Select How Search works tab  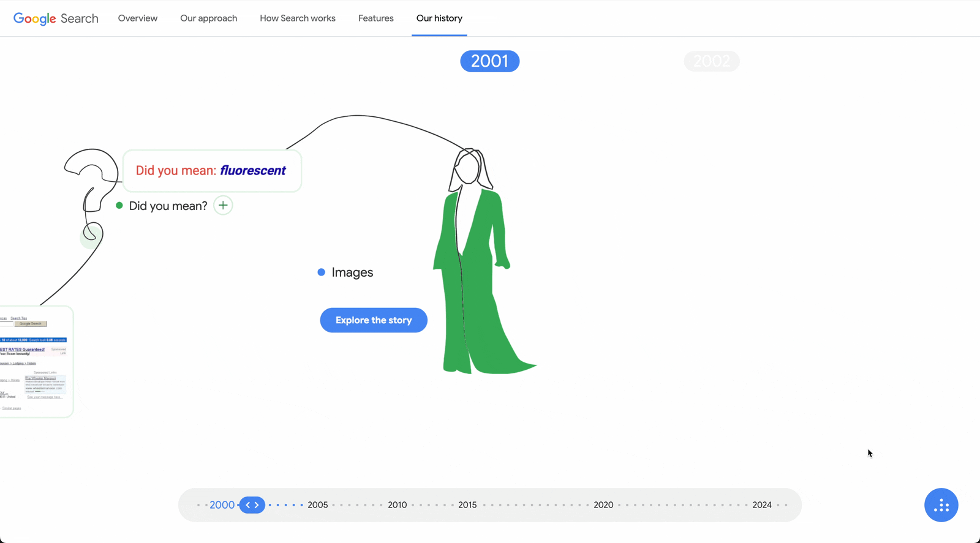point(298,18)
